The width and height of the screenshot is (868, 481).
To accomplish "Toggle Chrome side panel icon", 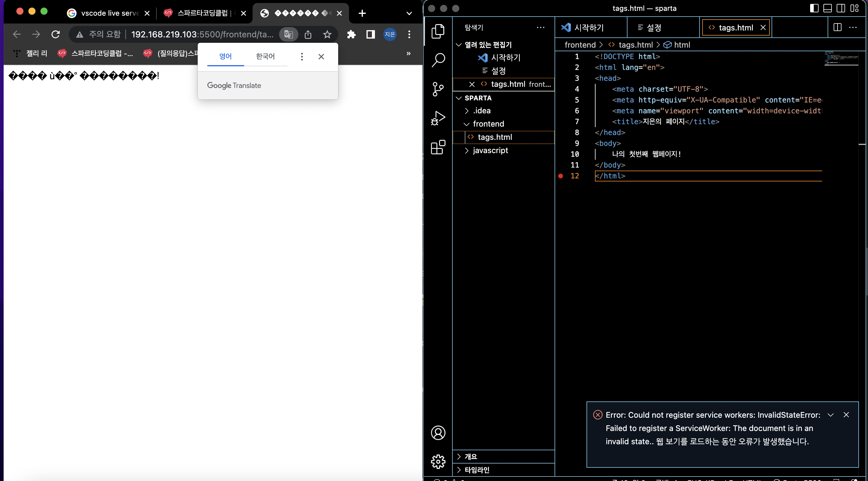I will coord(371,34).
